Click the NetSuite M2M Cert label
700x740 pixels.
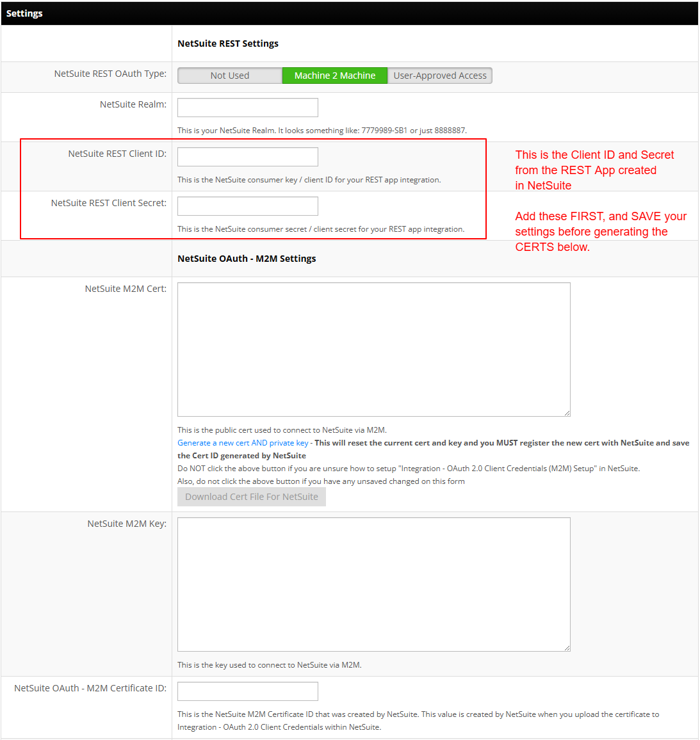pos(126,289)
